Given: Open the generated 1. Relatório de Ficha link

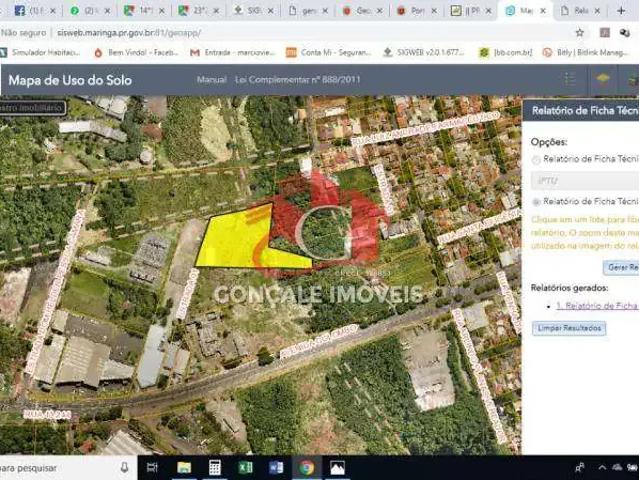Looking at the screenshot, I should [596, 306].
